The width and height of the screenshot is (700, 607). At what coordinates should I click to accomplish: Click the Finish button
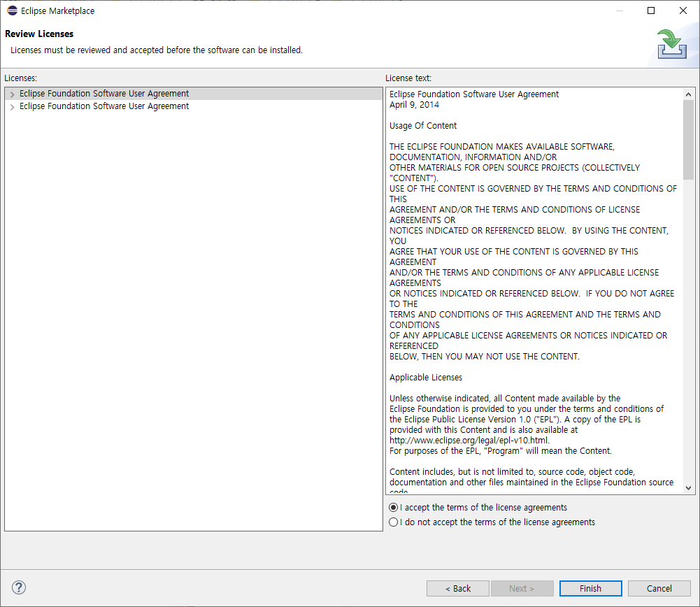pos(591,588)
